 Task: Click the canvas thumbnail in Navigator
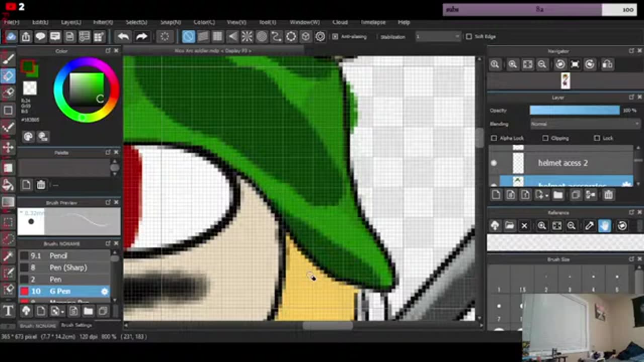[x=566, y=80]
